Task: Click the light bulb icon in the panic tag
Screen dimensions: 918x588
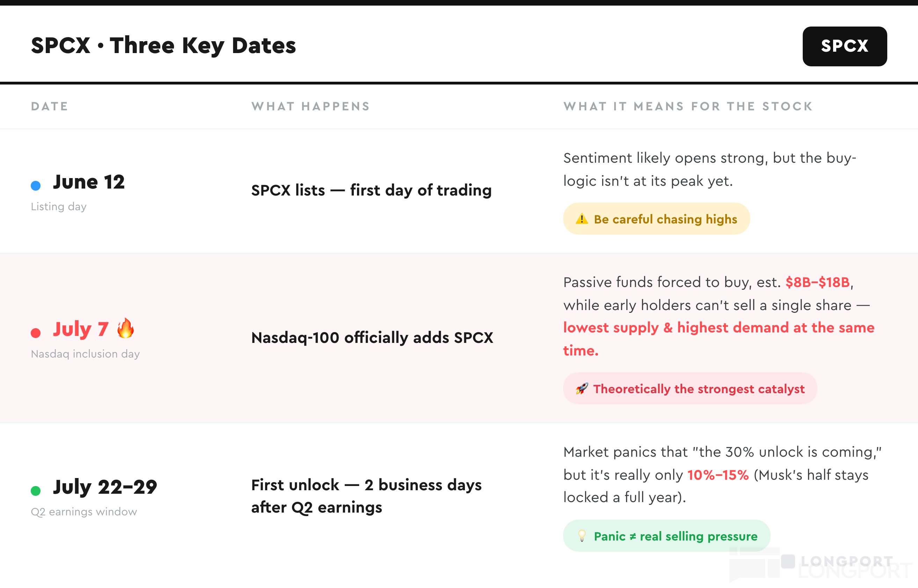Action: 582,536
